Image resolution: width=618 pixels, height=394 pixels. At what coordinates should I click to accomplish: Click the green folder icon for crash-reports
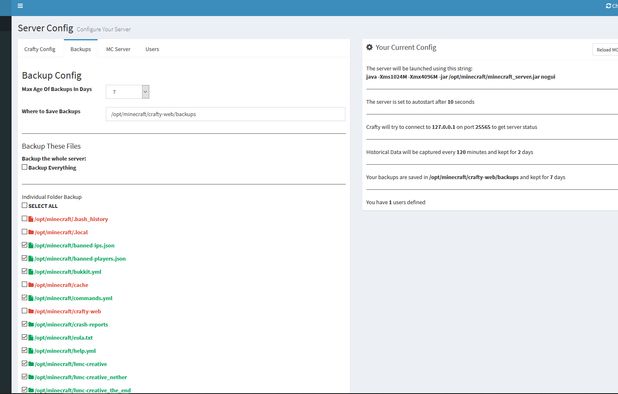click(31, 325)
